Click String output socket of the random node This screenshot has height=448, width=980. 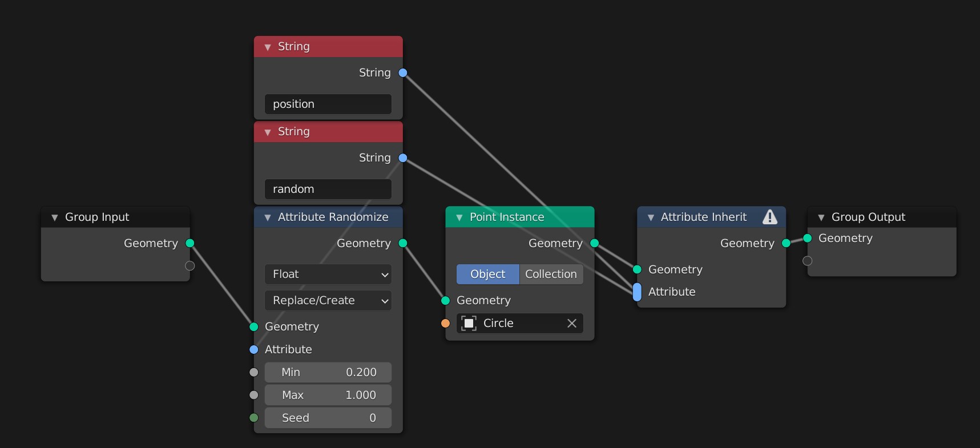[403, 158]
